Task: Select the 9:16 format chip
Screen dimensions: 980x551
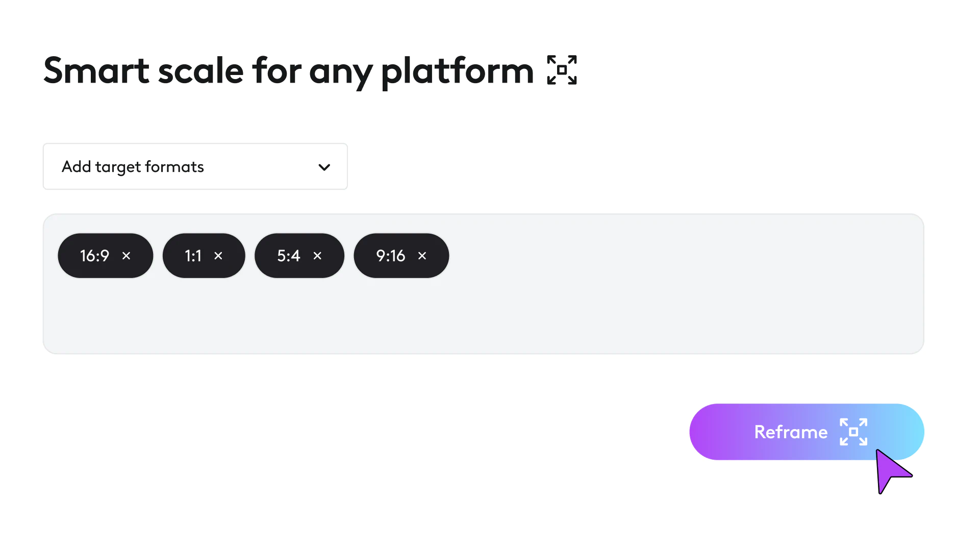Action: 390,256
